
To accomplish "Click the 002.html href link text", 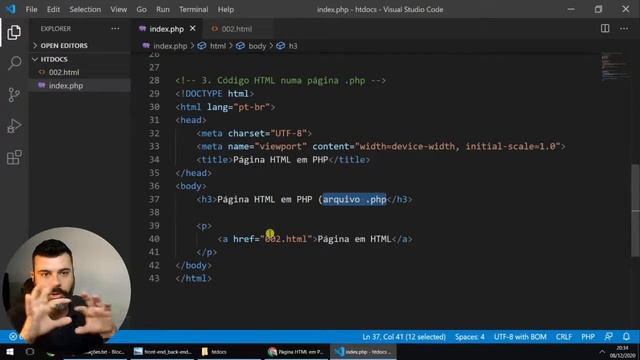I will (x=286, y=239).
